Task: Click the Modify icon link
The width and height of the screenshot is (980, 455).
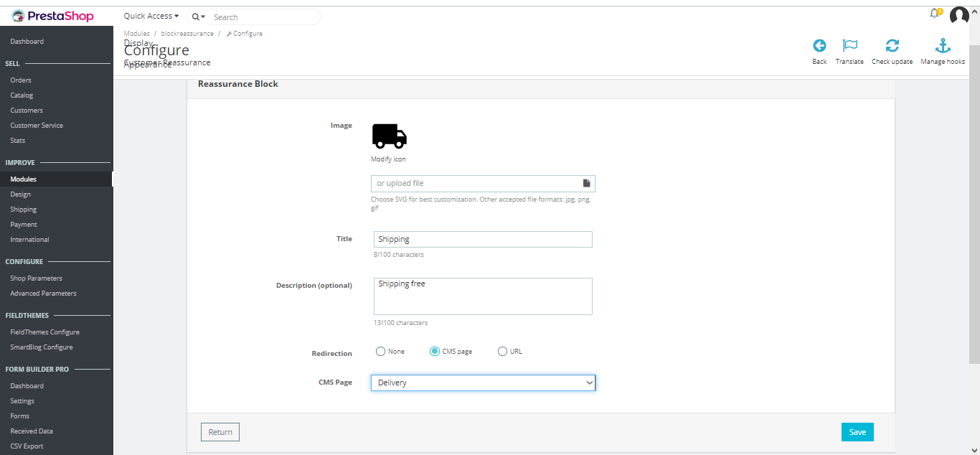Action: 388,159
